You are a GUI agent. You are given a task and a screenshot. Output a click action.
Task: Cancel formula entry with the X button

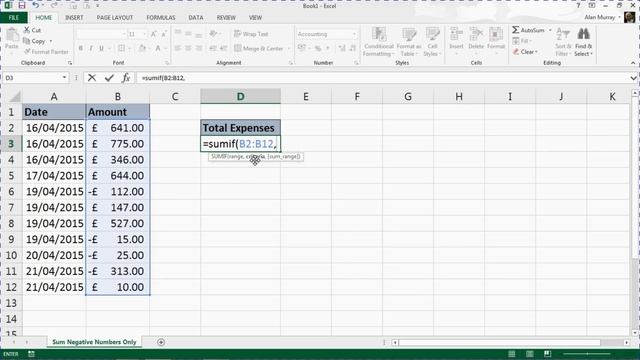point(92,78)
